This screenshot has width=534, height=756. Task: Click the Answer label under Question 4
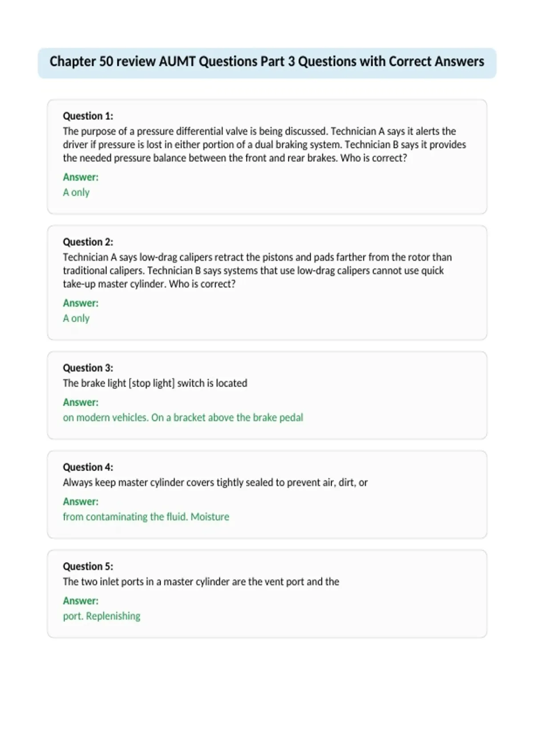pos(81,501)
